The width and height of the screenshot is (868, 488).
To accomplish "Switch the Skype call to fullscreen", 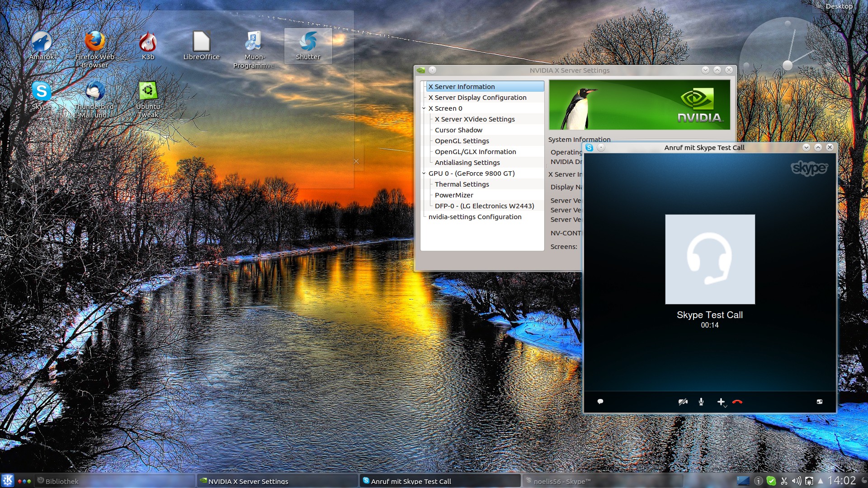I will point(820,401).
